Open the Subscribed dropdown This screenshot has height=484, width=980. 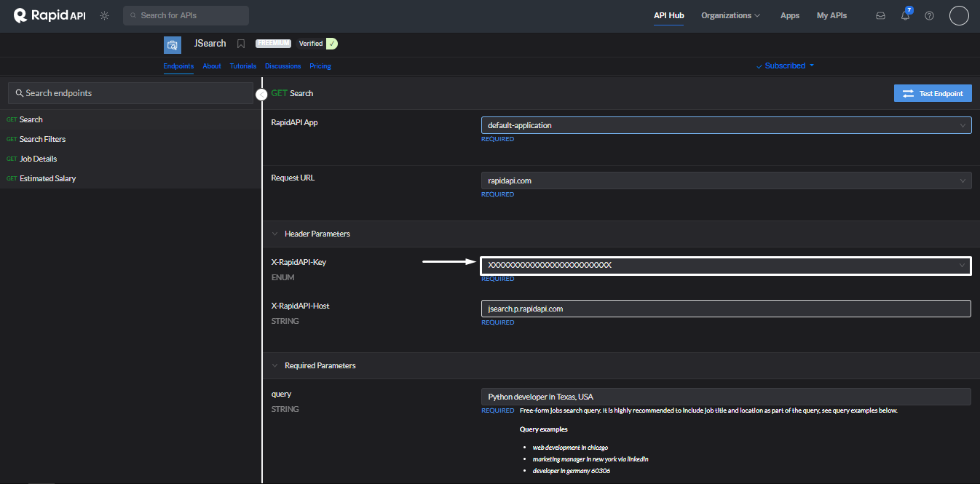pyautogui.click(x=785, y=66)
